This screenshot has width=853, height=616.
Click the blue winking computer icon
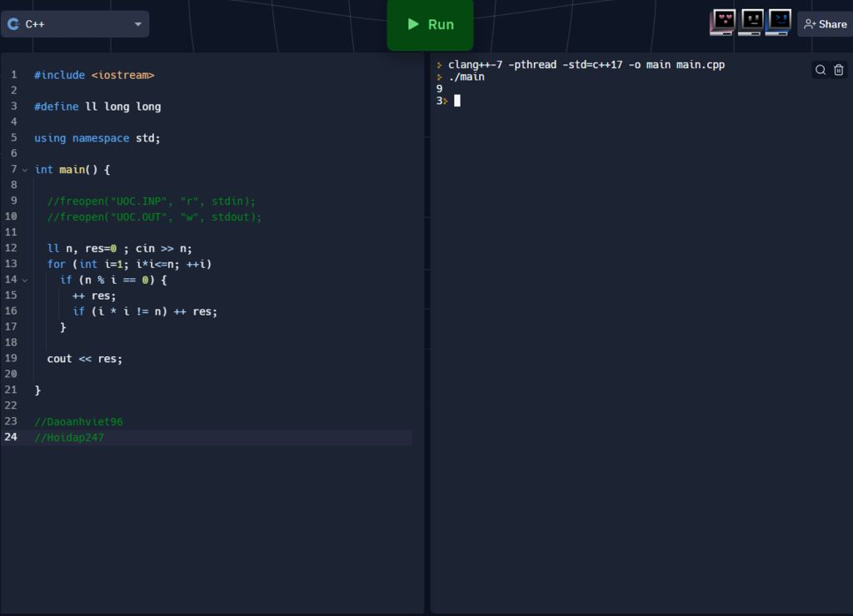point(779,22)
